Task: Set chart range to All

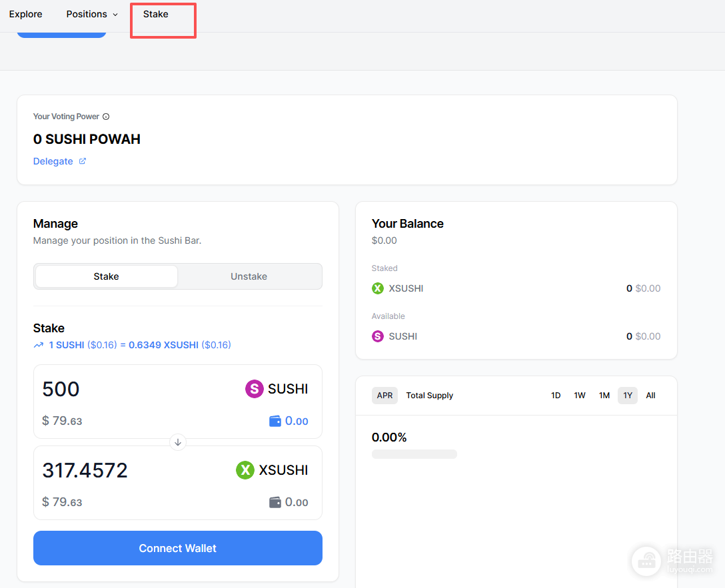Action: coord(650,396)
